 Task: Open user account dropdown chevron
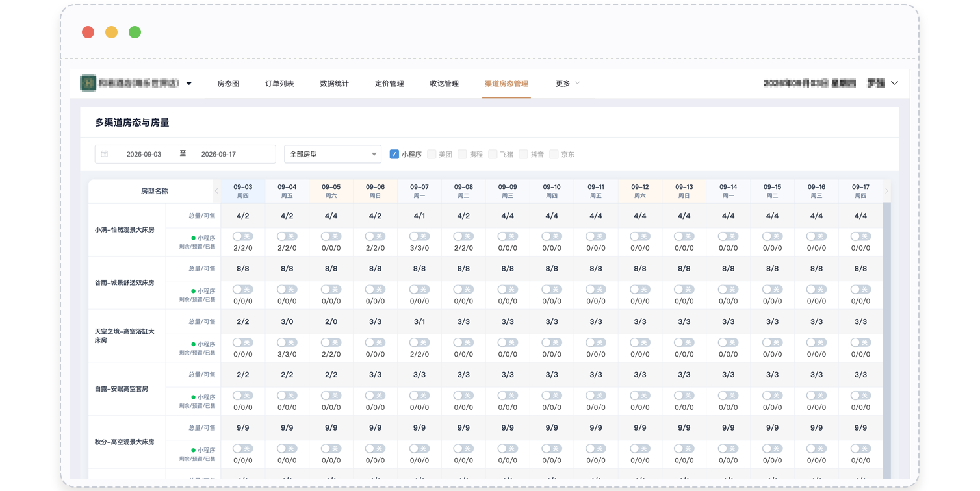click(x=894, y=83)
